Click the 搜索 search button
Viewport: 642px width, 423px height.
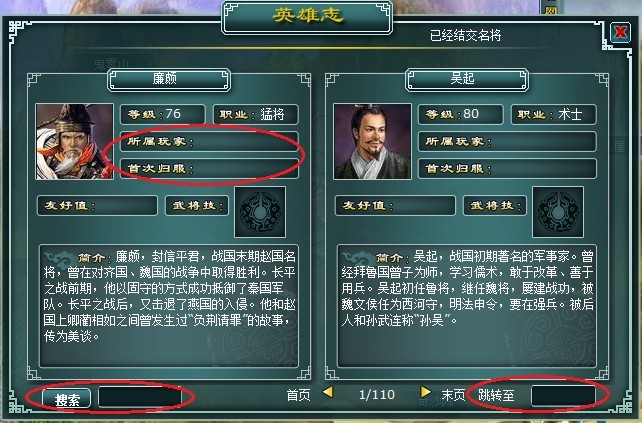67,398
